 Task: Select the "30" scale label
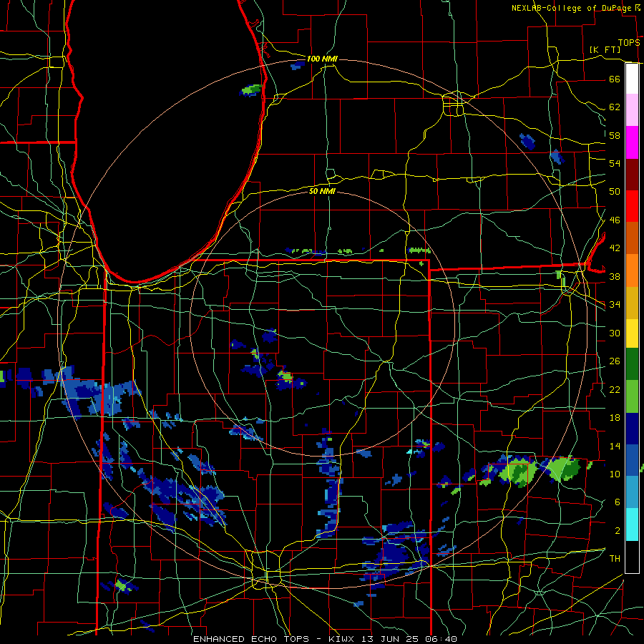tap(615, 333)
